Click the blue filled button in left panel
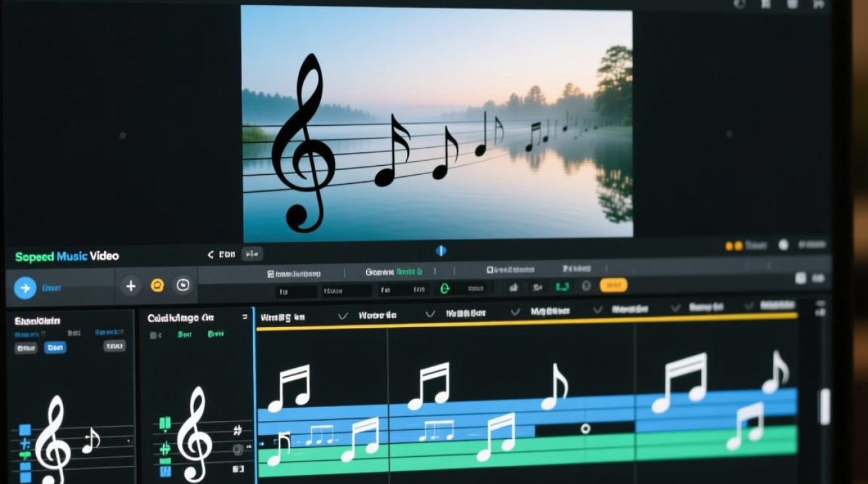Image resolution: width=868 pixels, height=484 pixels. (55, 347)
